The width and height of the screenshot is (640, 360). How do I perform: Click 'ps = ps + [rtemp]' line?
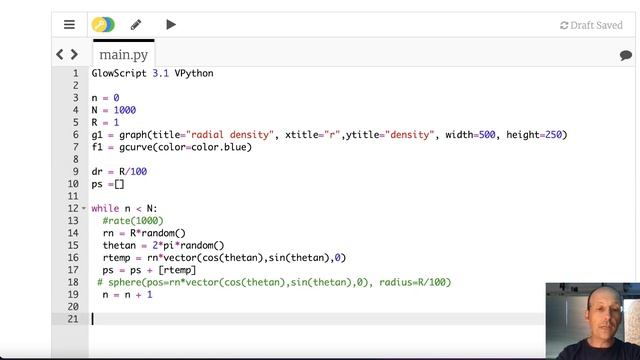tap(149, 270)
